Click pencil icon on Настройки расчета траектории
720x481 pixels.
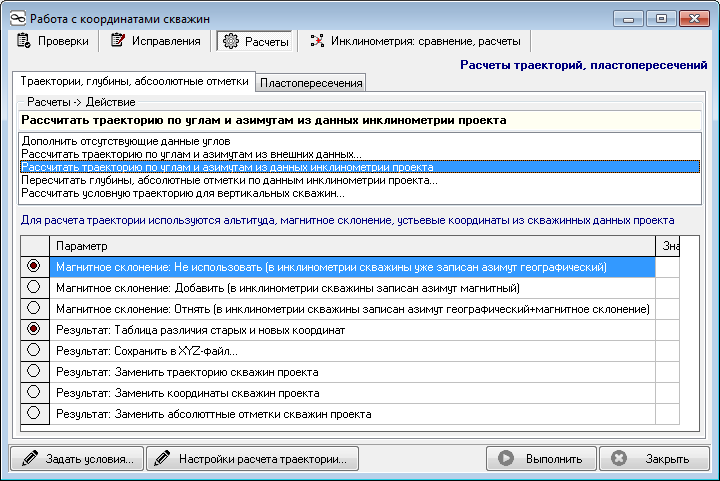[162, 459]
